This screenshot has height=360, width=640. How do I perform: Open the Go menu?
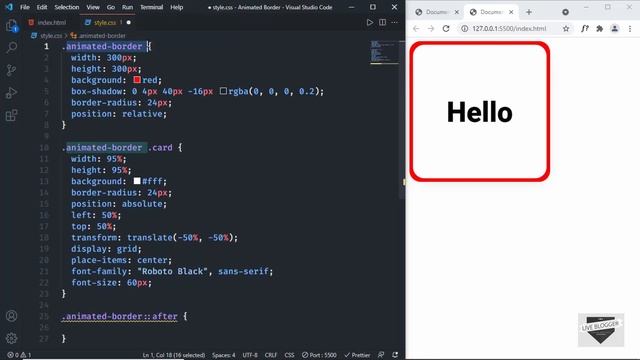click(x=111, y=7)
